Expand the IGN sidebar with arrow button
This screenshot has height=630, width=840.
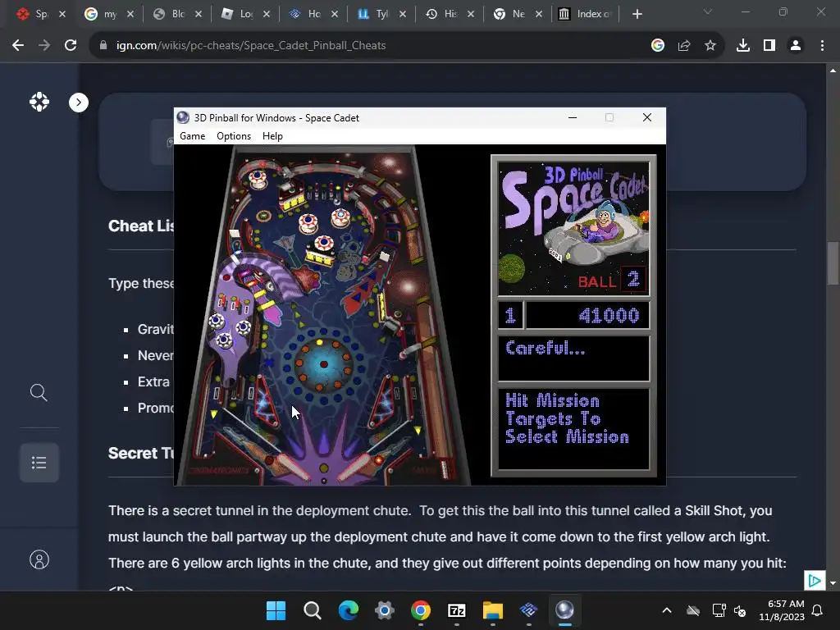point(79,103)
